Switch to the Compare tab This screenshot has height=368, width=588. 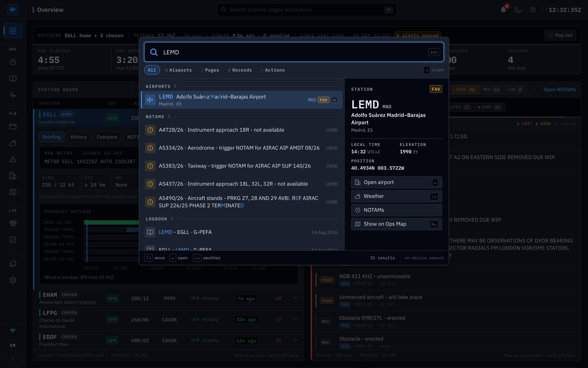107,137
